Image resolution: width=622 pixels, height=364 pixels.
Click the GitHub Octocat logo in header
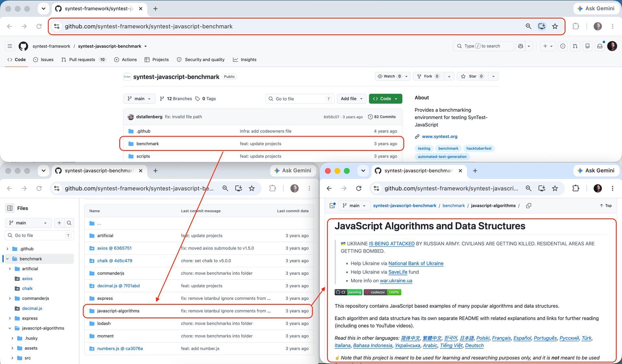click(x=23, y=46)
